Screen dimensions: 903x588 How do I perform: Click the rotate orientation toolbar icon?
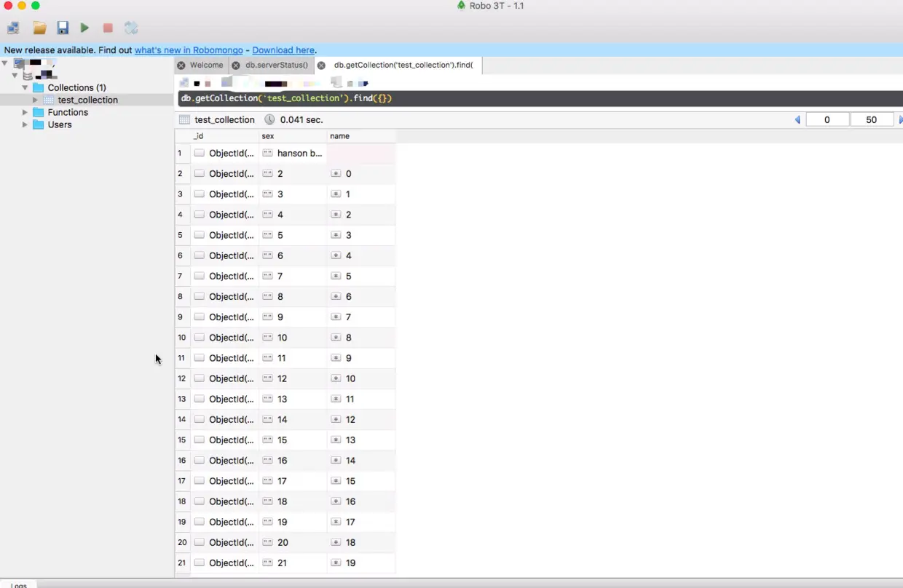pos(131,28)
